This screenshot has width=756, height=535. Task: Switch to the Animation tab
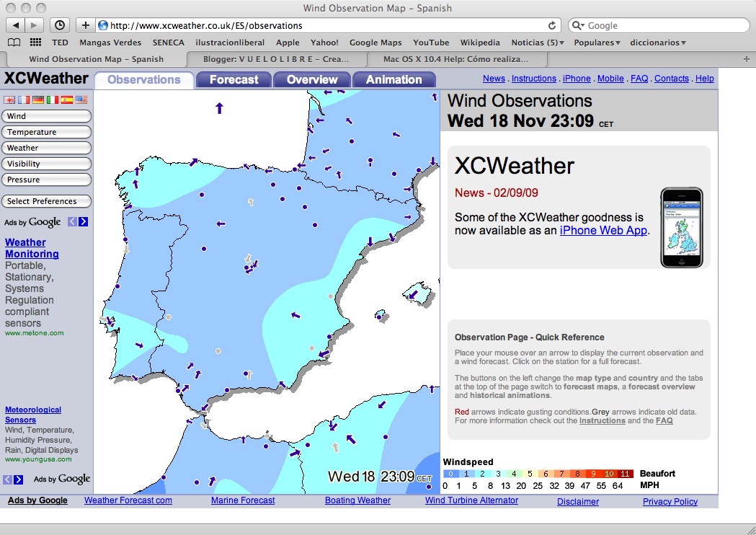point(393,79)
